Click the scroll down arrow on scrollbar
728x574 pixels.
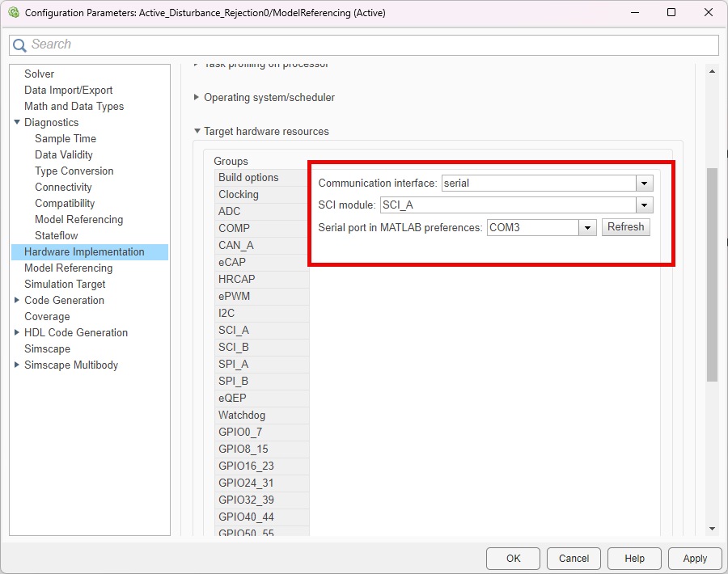tap(712, 529)
